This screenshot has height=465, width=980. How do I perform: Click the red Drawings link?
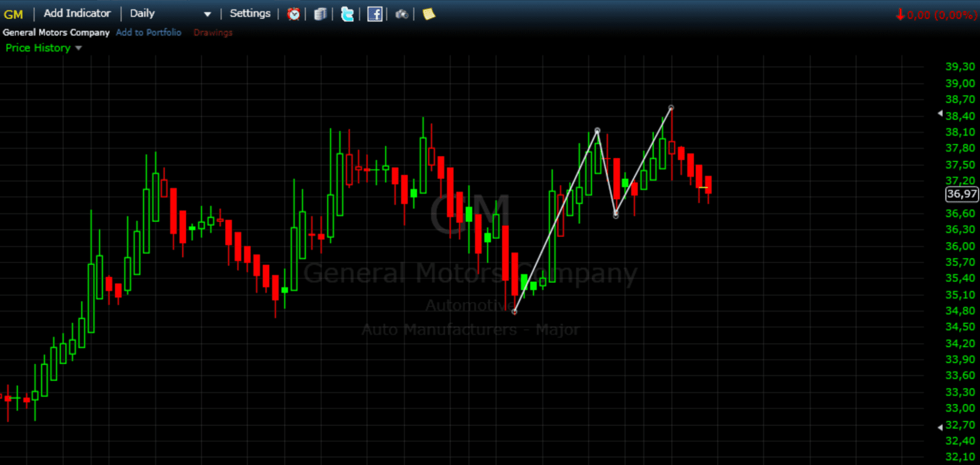[x=213, y=32]
